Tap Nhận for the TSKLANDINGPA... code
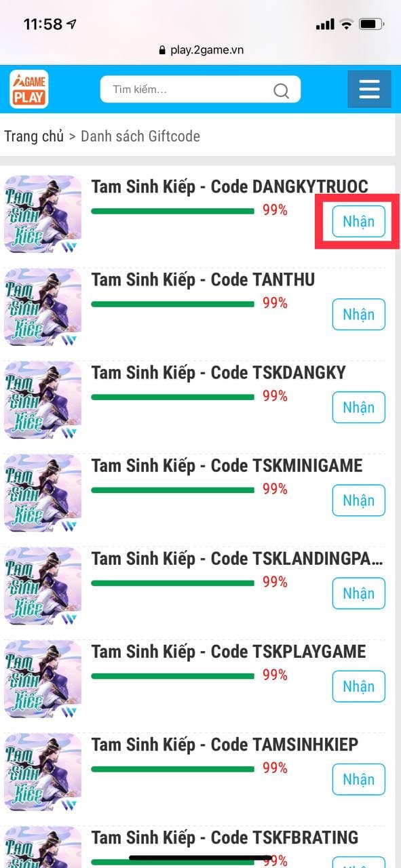 point(358,593)
